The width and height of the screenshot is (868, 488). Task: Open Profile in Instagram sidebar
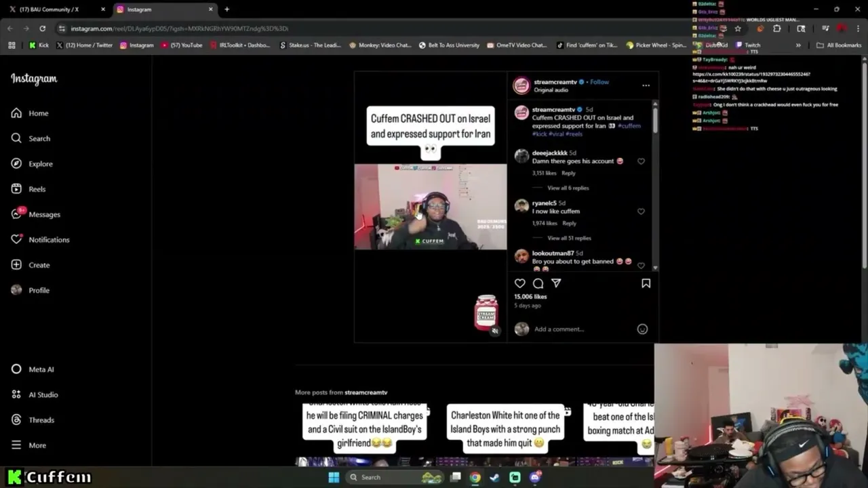[31, 290]
